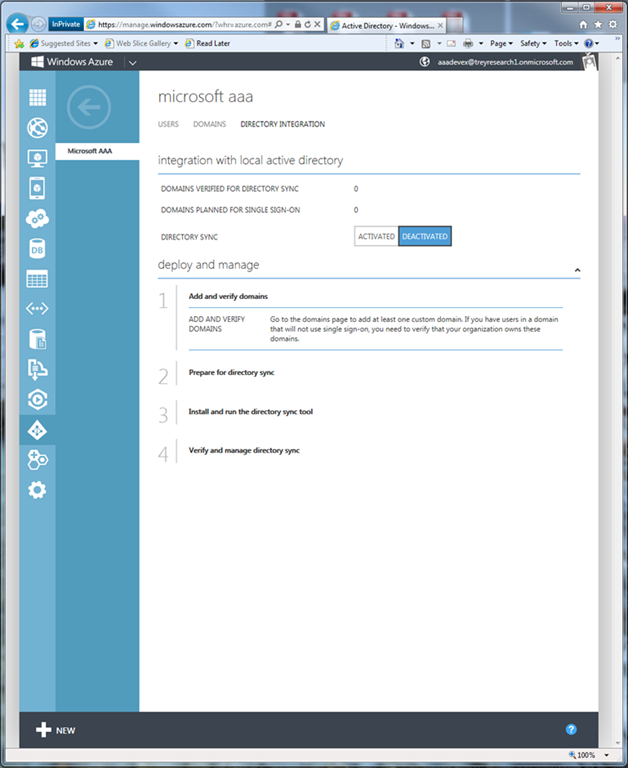
Task: Open the IE Tools gear icon
Action: [x=613, y=24]
